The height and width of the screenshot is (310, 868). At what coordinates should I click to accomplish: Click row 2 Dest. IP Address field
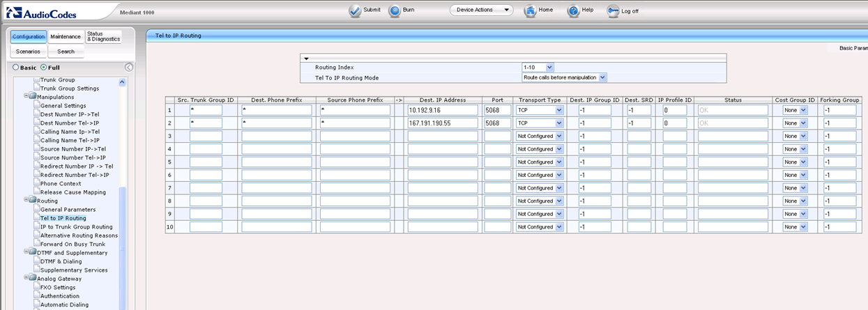(x=443, y=123)
